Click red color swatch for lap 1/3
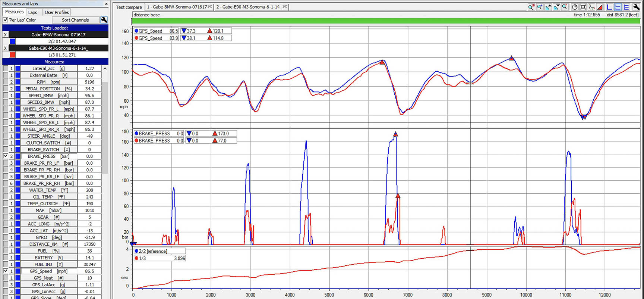This screenshot has height=299, width=644. [13, 55]
